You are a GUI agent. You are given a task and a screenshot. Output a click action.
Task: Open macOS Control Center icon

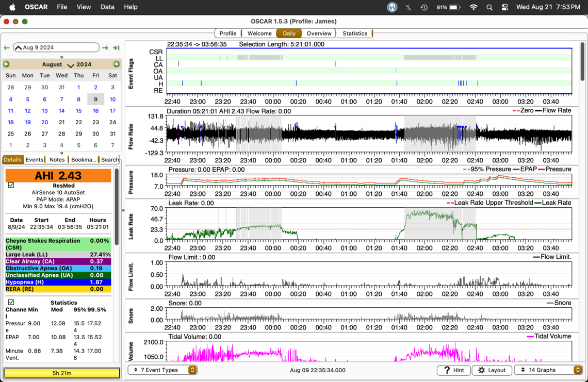504,7
